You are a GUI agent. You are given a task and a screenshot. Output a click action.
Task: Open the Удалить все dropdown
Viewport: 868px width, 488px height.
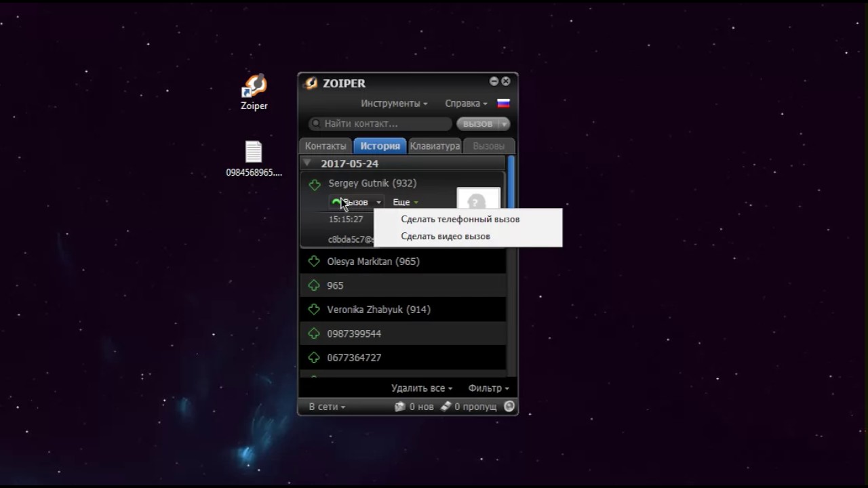[x=422, y=388]
